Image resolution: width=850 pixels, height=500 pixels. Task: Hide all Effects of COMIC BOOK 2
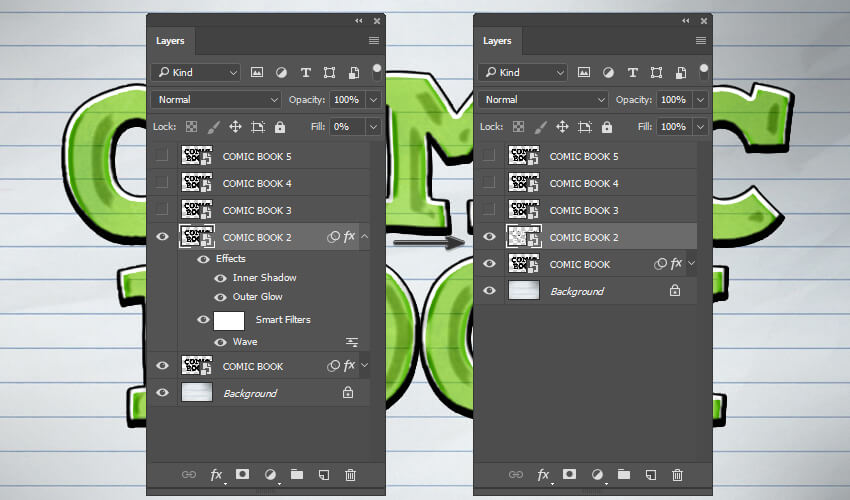(x=203, y=259)
